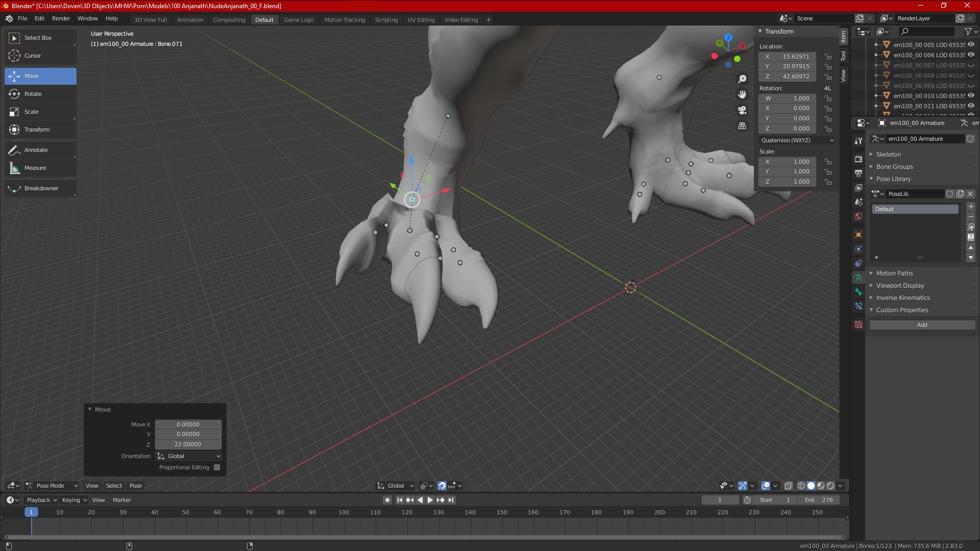Click the Location X value field slider
The image size is (980, 551).
pyautogui.click(x=787, y=57)
